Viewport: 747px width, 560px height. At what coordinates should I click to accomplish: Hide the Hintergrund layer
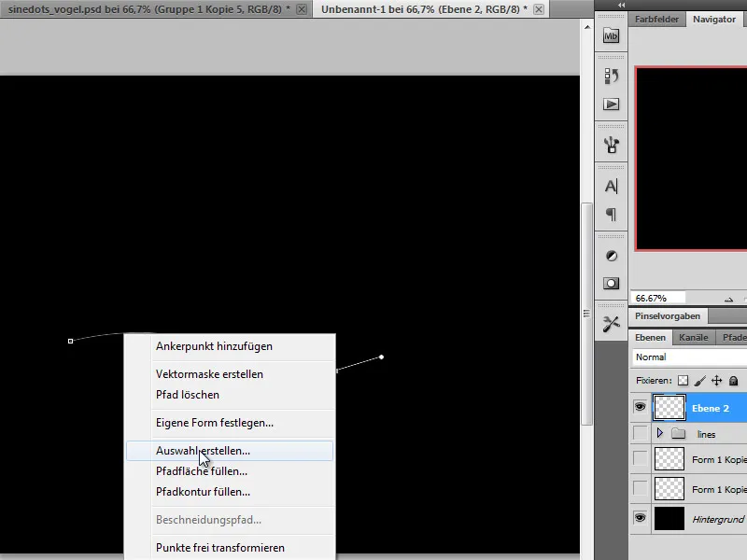[x=641, y=518]
